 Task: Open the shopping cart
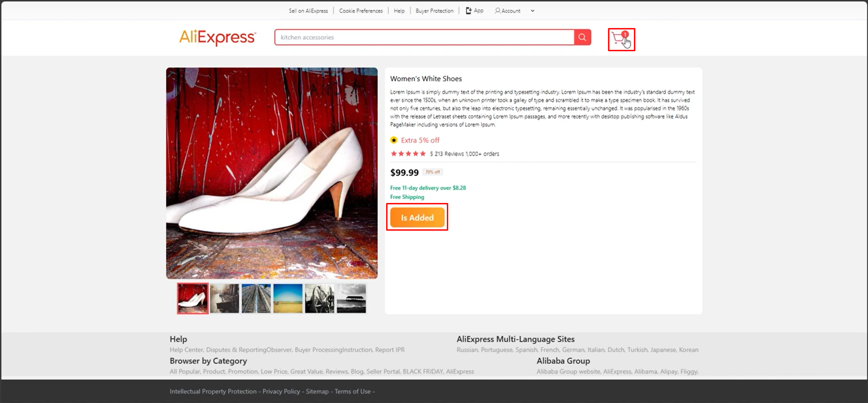[x=619, y=39]
